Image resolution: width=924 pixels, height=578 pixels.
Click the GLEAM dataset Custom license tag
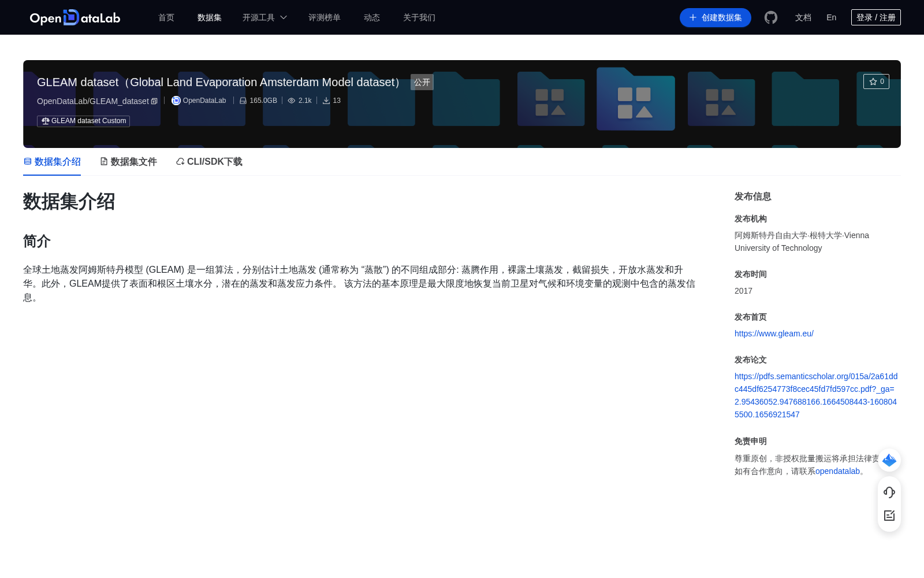point(84,121)
